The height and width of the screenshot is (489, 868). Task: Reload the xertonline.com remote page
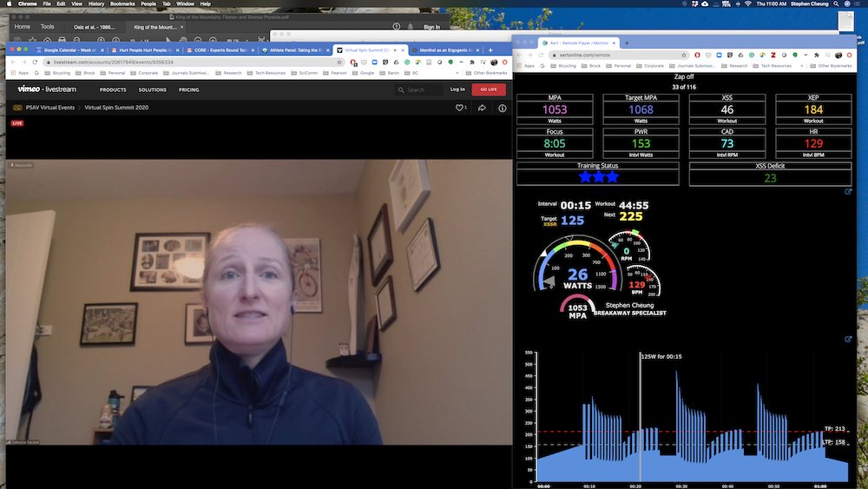point(541,55)
